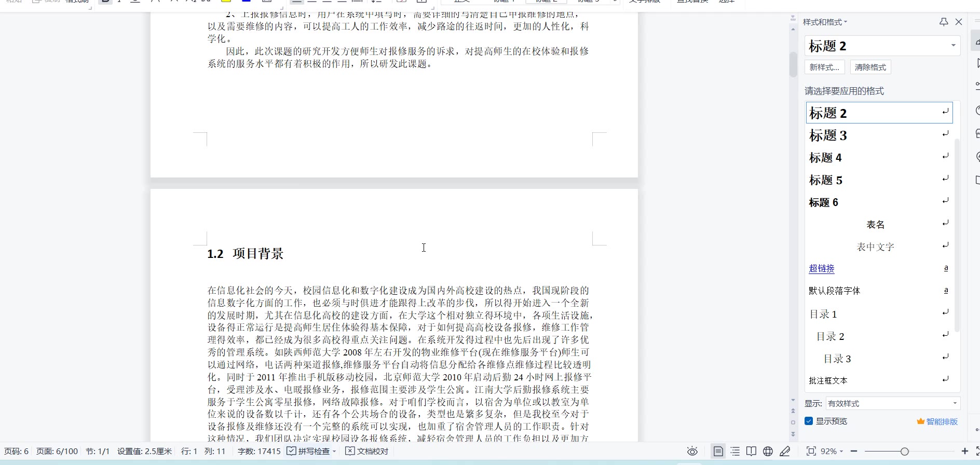
Task: Click the zoom in plus button
Action: (x=965, y=452)
